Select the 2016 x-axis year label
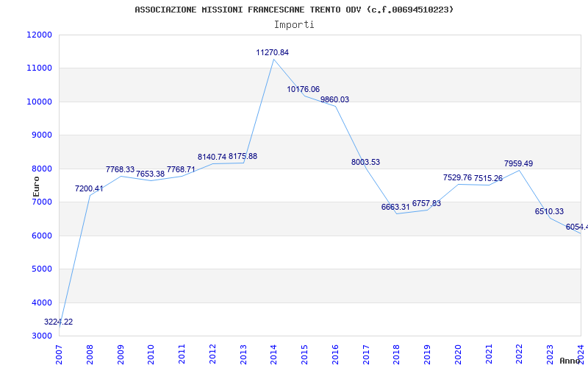The width and height of the screenshot is (588, 368). click(335, 354)
